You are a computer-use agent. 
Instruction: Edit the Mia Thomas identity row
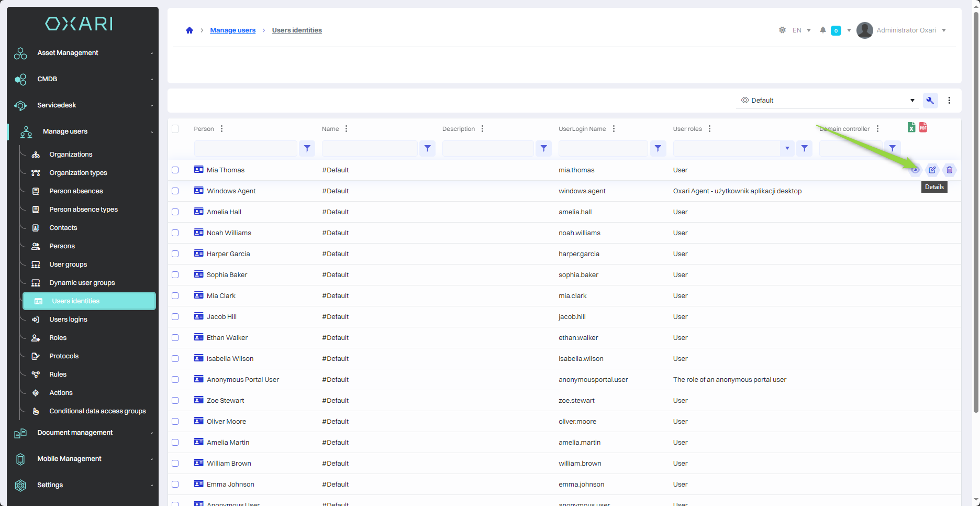click(x=932, y=170)
